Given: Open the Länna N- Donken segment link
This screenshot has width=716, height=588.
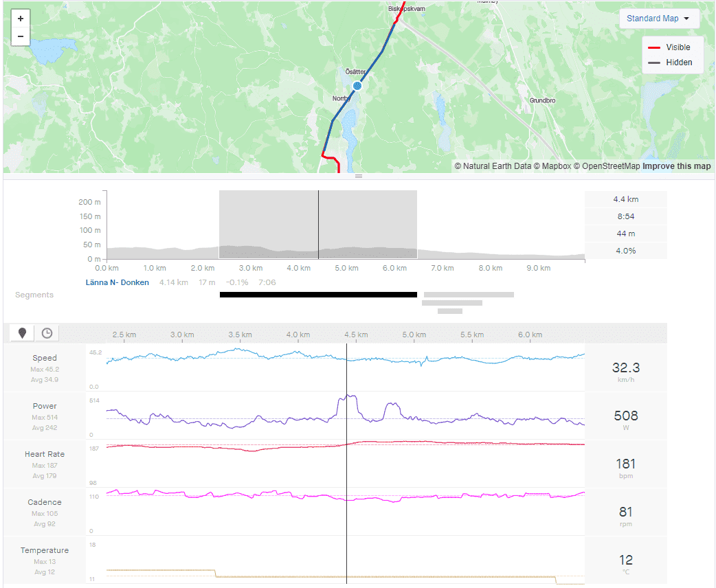Looking at the screenshot, I should coord(117,282).
